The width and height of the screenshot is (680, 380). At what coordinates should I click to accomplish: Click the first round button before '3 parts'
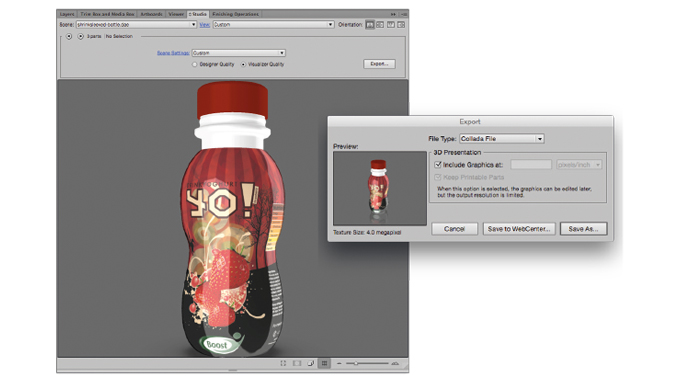tap(69, 36)
